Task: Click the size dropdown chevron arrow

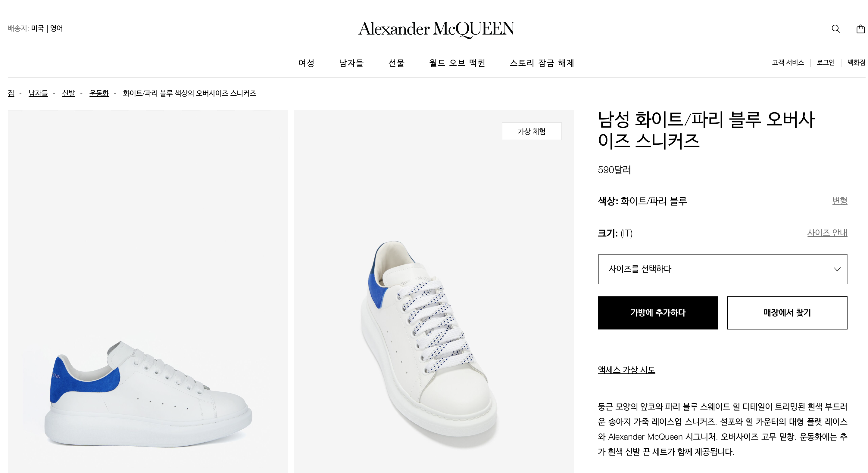Action: 837,269
